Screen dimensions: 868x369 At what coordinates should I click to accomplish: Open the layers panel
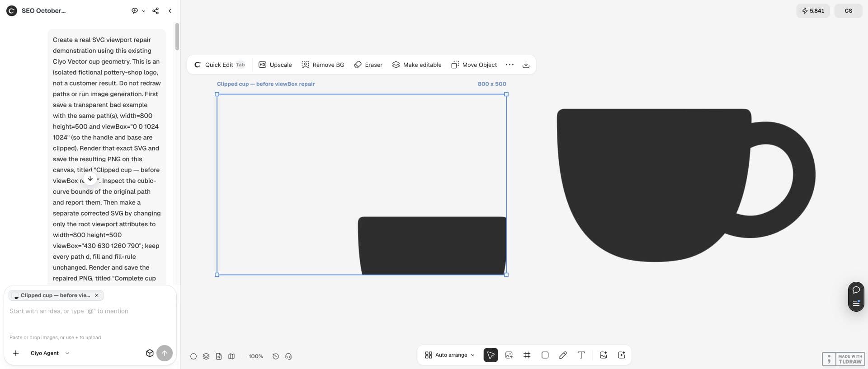point(206,356)
